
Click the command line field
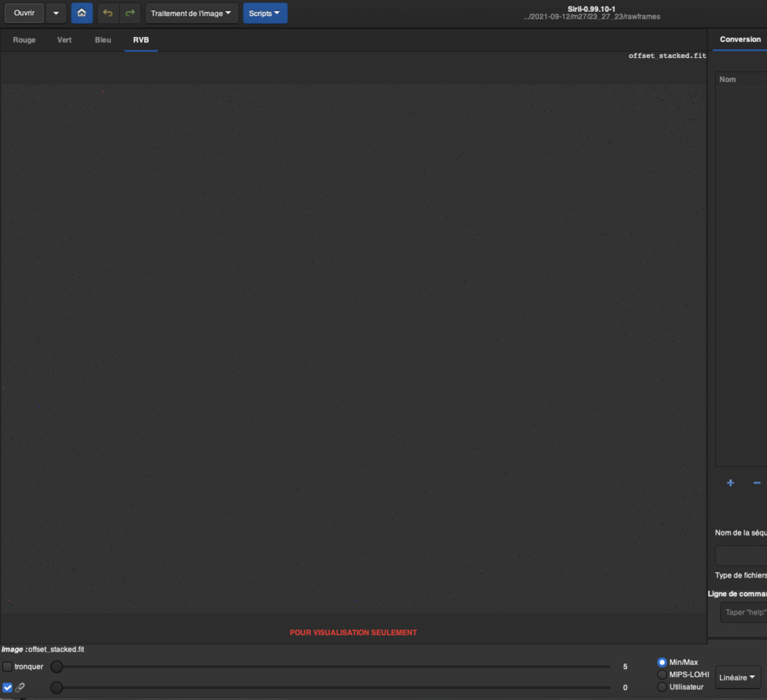tap(743, 612)
